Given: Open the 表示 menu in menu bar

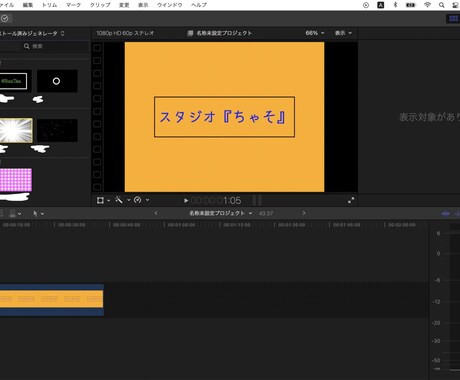Looking at the screenshot, I should [143, 5].
